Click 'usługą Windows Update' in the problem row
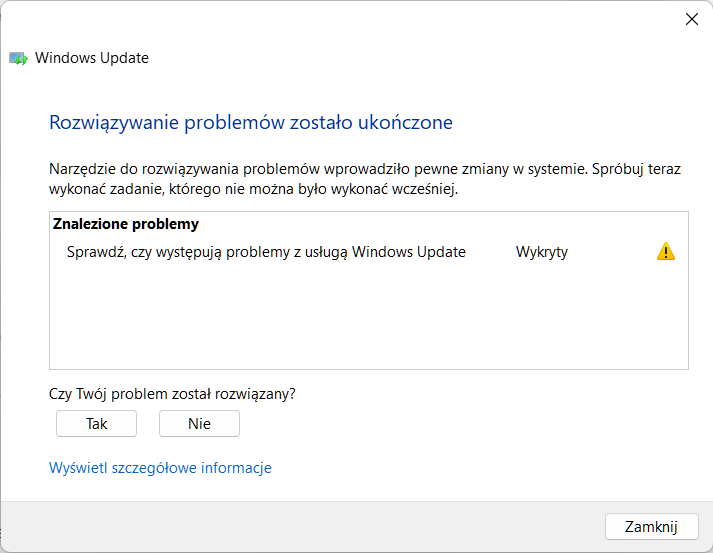 point(385,252)
